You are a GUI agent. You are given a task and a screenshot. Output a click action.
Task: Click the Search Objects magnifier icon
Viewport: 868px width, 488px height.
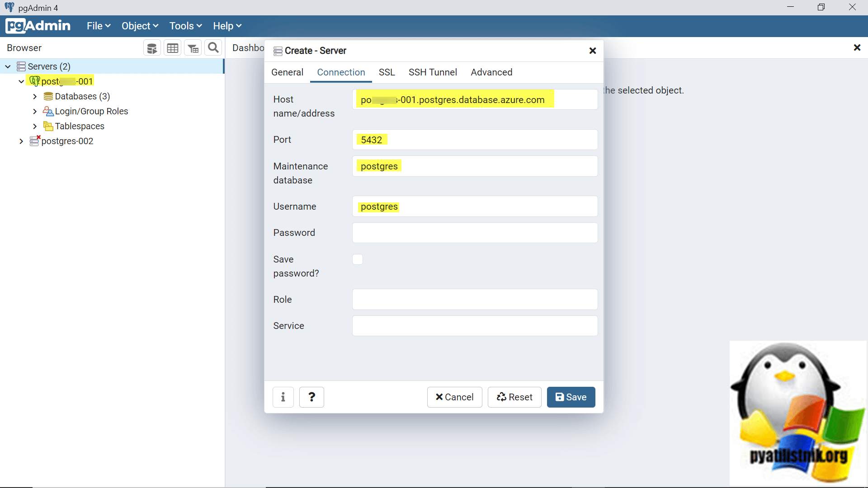tap(213, 48)
